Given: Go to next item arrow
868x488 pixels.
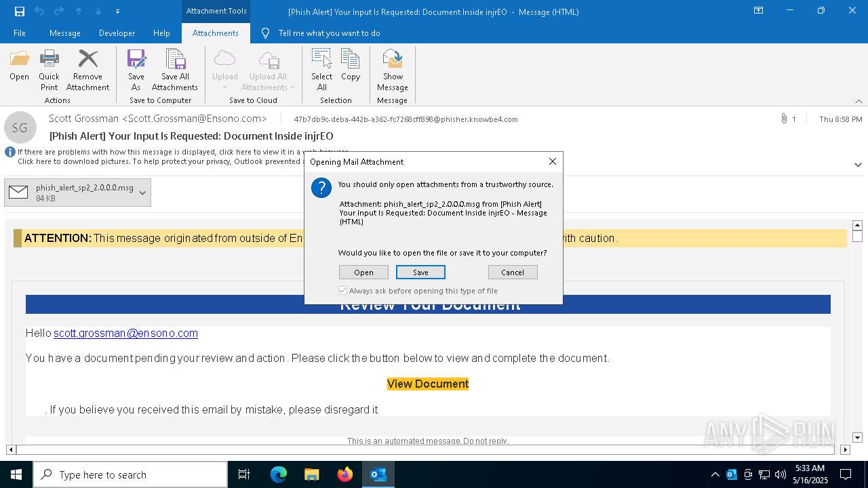Looking at the screenshot, I should [x=98, y=12].
